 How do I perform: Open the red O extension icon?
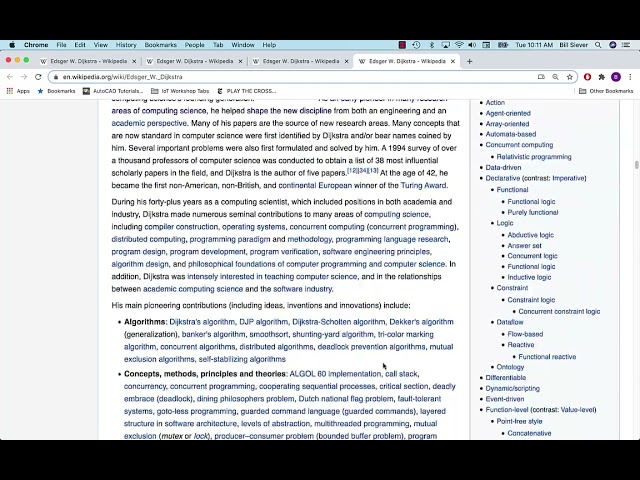587,77
